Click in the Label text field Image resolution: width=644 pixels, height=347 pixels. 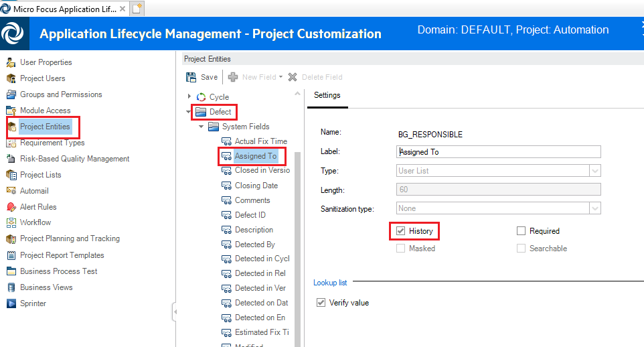pyautogui.click(x=498, y=152)
